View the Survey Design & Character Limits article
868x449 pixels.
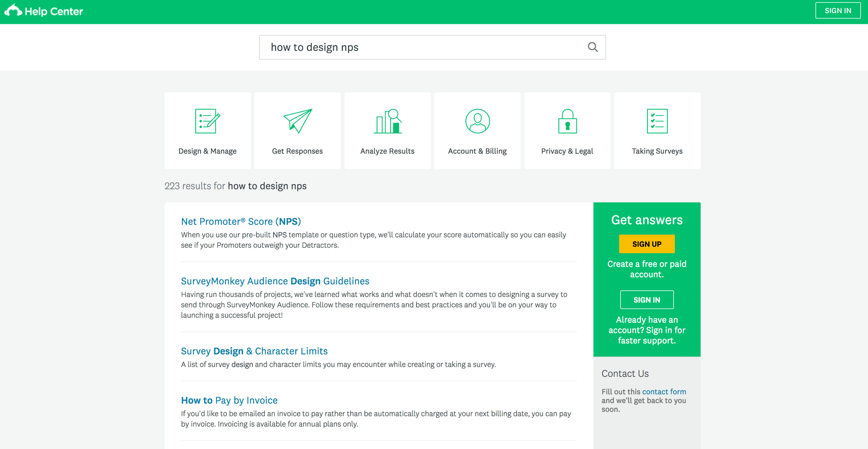tap(254, 351)
